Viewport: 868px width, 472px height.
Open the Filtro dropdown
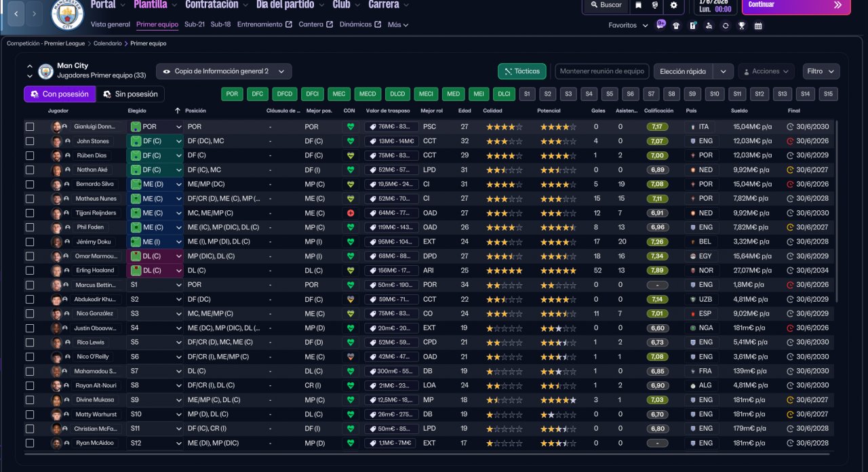(x=821, y=71)
